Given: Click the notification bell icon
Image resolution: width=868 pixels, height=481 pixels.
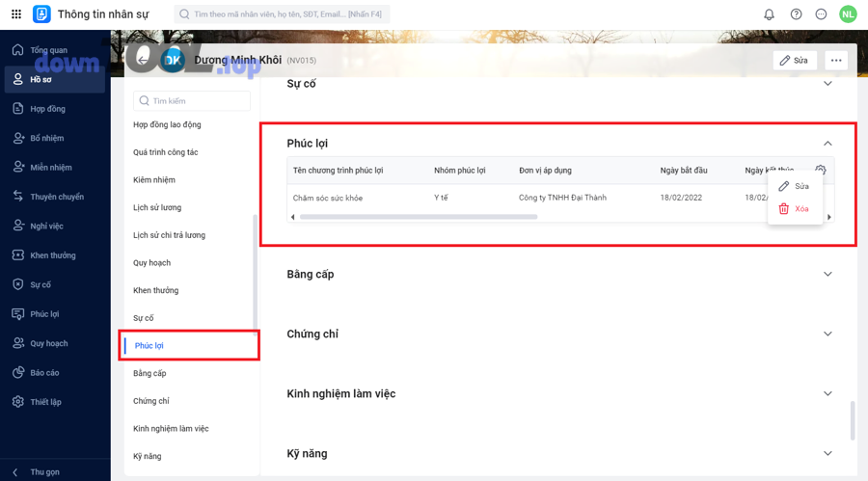Looking at the screenshot, I should [x=769, y=14].
